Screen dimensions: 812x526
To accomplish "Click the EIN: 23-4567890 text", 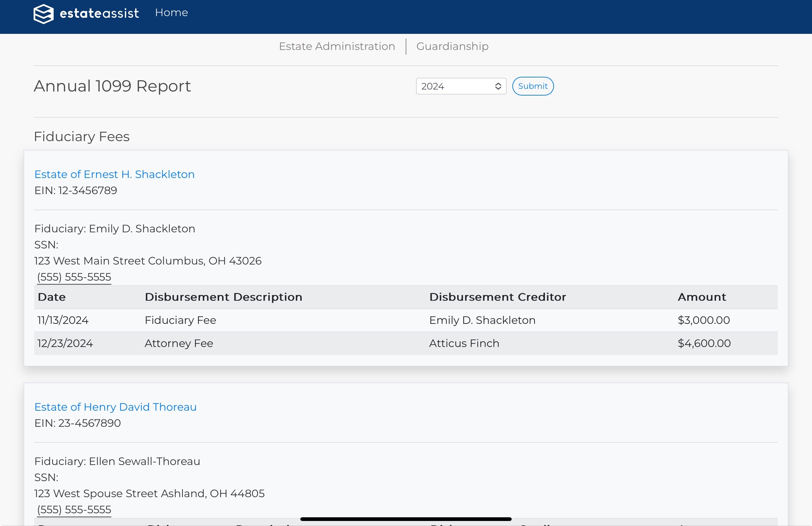I will [x=78, y=423].
